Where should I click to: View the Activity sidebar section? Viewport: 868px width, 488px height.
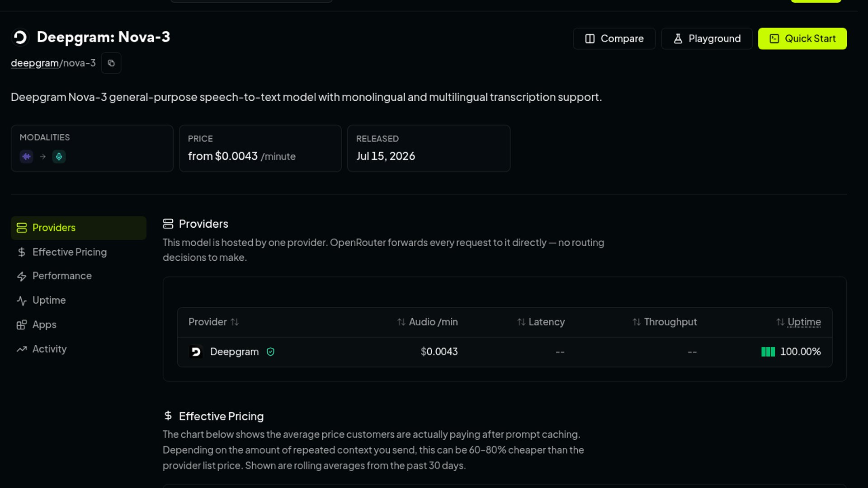click(79, 349)
